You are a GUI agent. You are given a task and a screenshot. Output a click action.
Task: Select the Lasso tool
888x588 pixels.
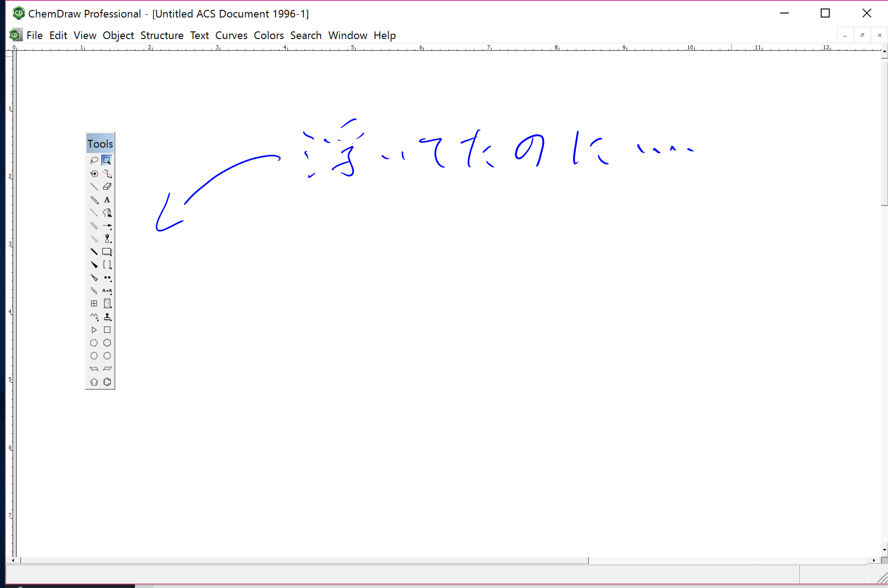click(94, 161)
